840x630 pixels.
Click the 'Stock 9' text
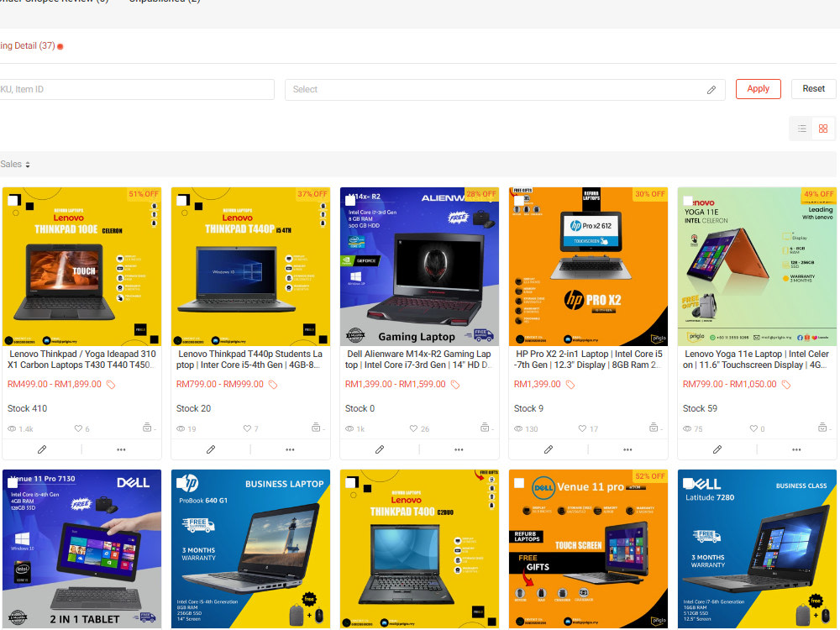click(528, 409)
